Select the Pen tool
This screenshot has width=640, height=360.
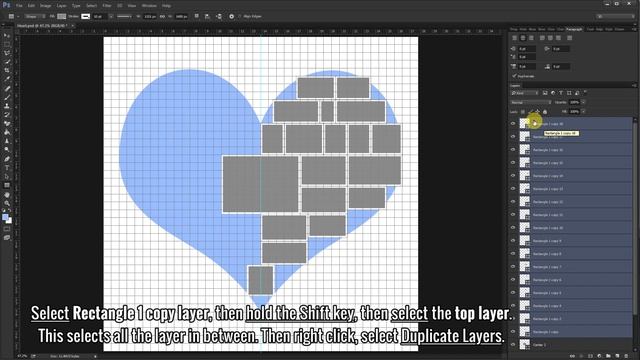(7, 159)
